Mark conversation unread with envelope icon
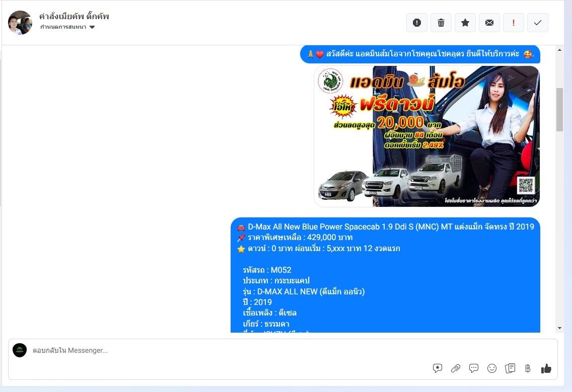The image size is (572, 392). coord(489,23)
